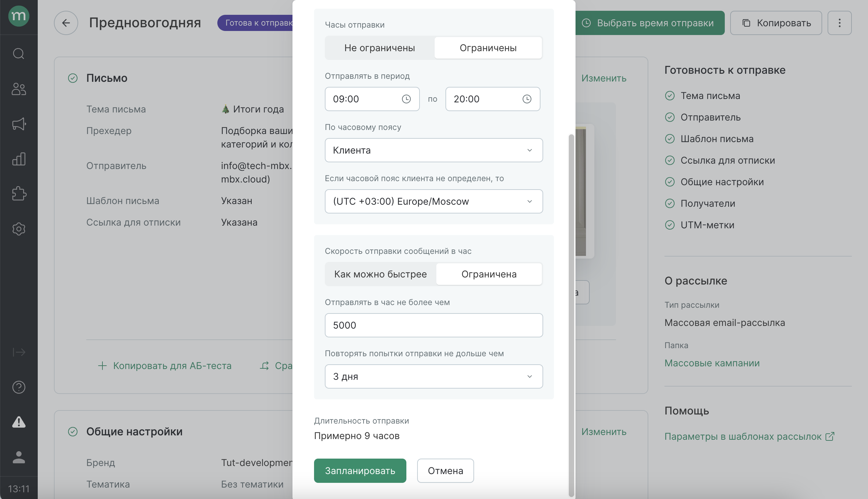Click the 13:11 time at sidebar bottom

click(x=19, y=488)
